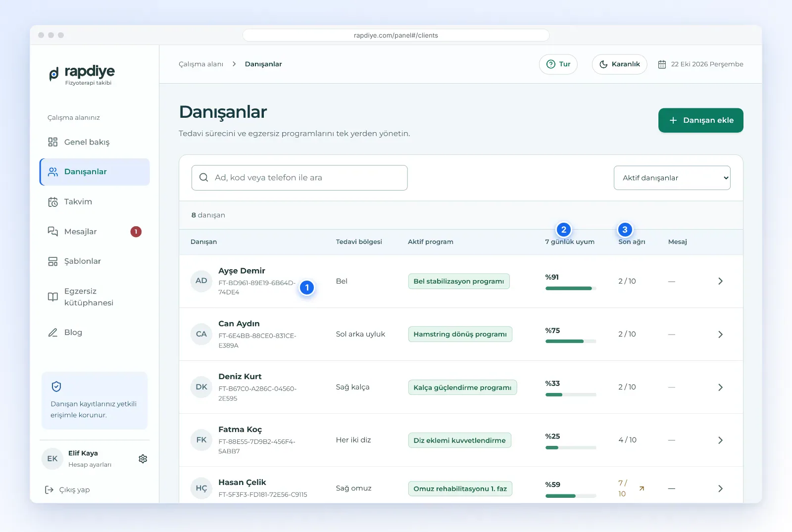
Task: Open the Aktif danışanlar filter dropdown
Action: click(672, 178)
